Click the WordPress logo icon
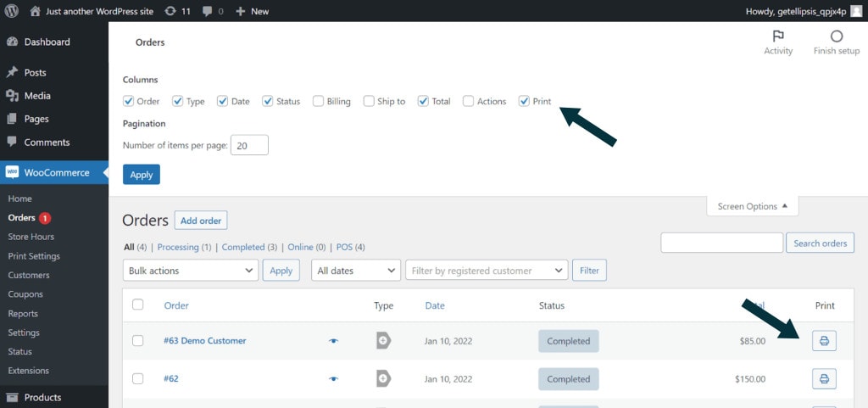This screenshot has width=868, height=408. click(x=12, y=11)
